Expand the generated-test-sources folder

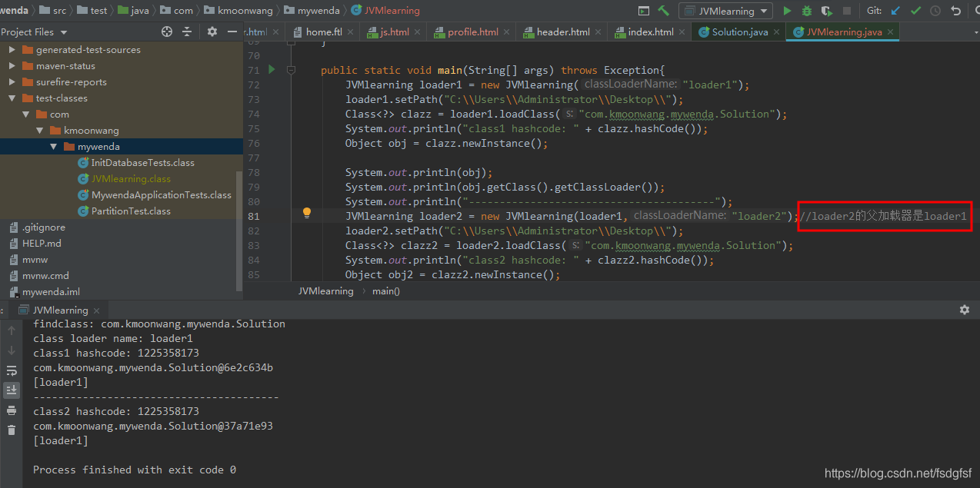coord(12,50)
